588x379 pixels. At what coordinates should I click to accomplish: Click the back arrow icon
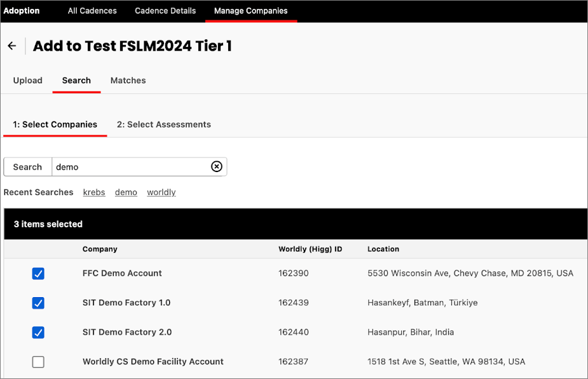point(11,46)
